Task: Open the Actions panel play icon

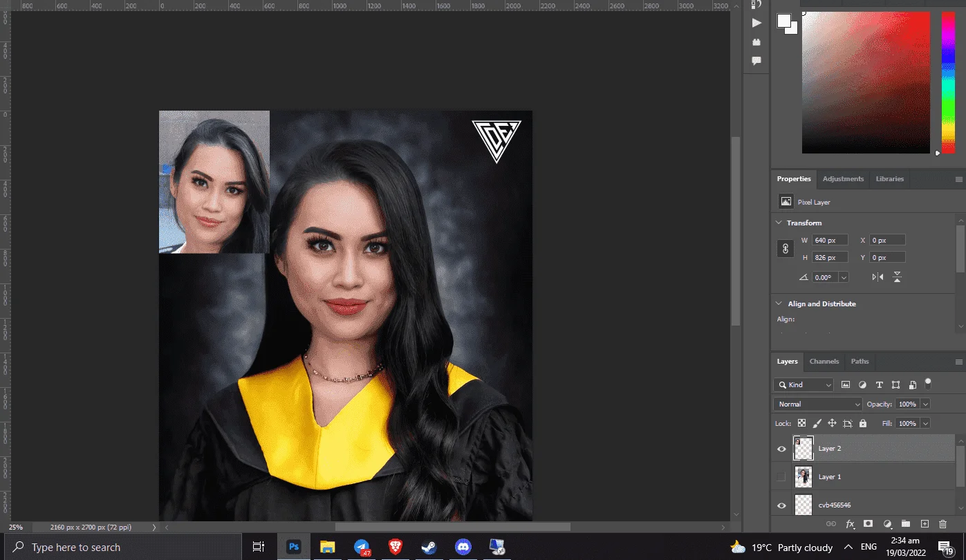Action: (x=756, y=23)
